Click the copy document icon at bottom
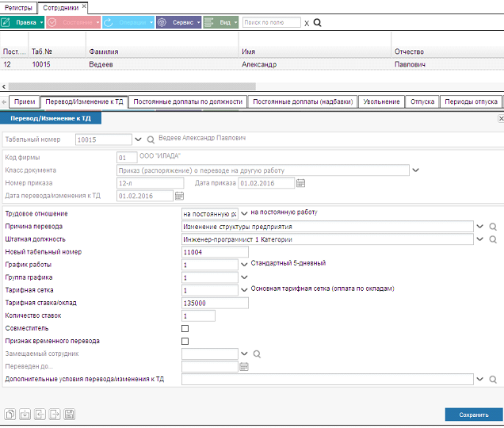The width and height of the screenshot is (504, 428). 10,415
